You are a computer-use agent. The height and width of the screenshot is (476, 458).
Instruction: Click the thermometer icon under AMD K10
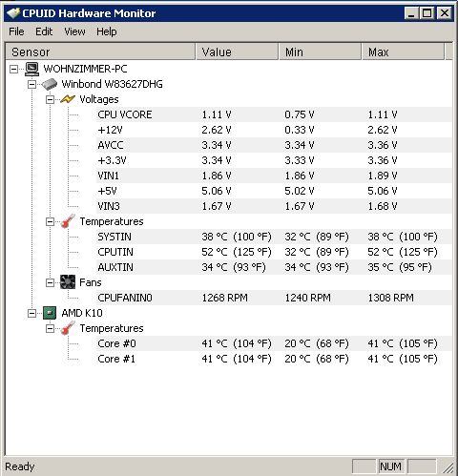(68, 328)
